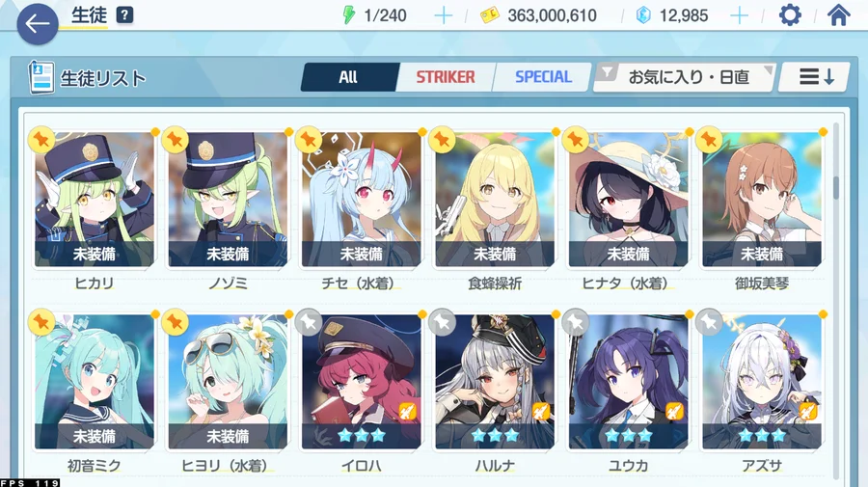Open the お気に入り・日直 filter dropdown
The image size is (868, 487).
[x=684, y=77]
